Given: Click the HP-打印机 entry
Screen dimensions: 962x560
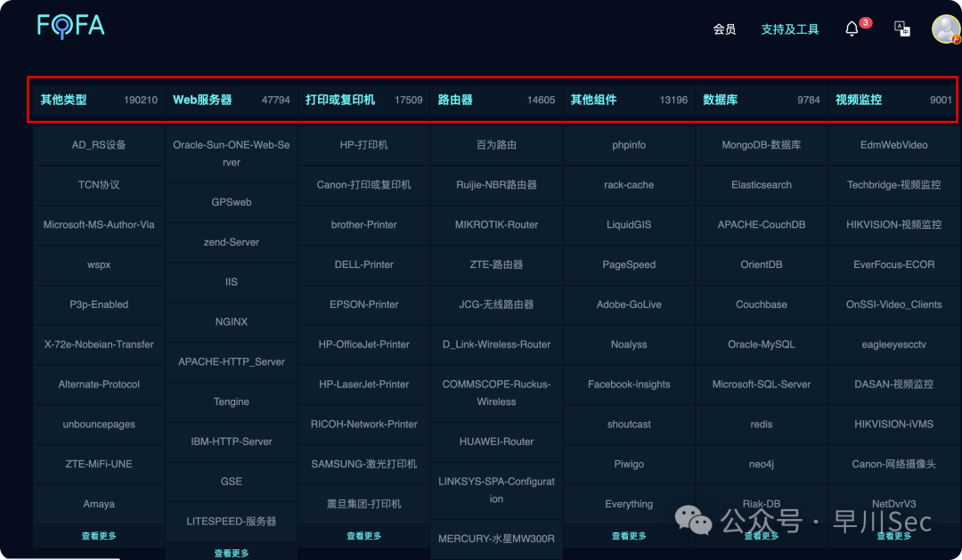Looking at the screenshot, I should (363, 145).
